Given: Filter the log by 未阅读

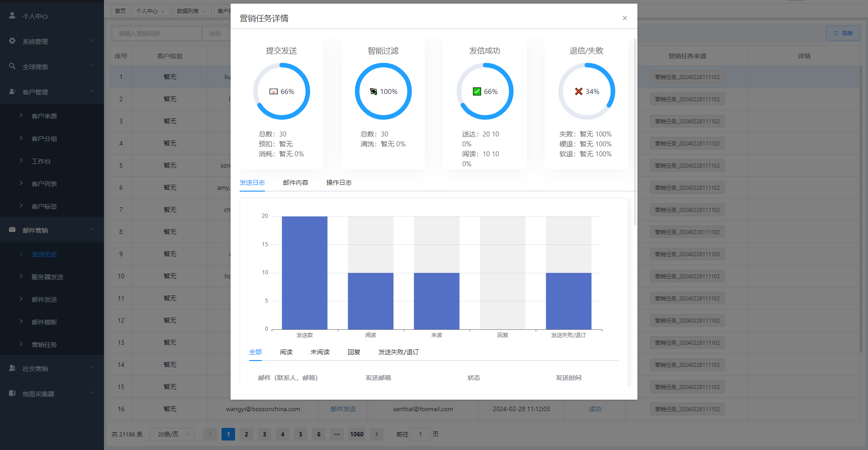Looking at the screenshot, I should [320, 352].
